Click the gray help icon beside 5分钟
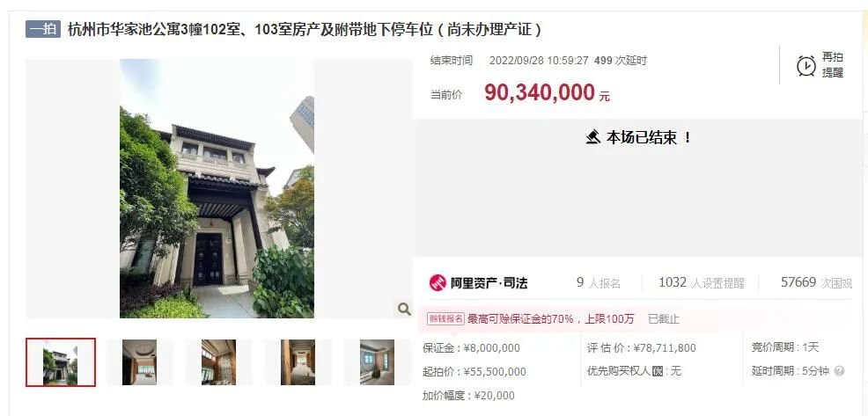868x416 pixels. [839, 371]
